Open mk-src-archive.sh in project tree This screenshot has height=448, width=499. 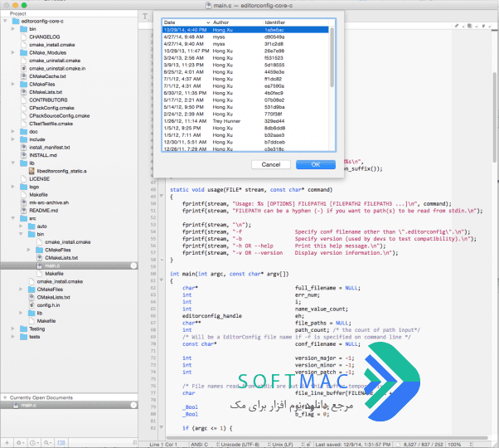(x=49, y=202)
